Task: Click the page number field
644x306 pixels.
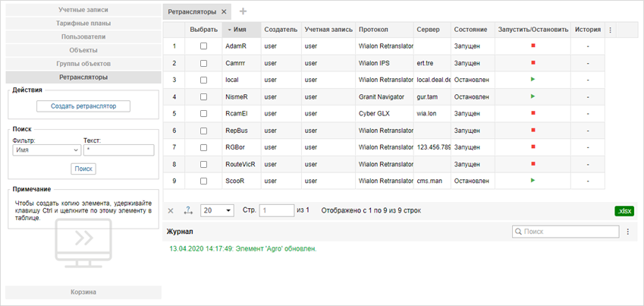Action: point(277,210)
